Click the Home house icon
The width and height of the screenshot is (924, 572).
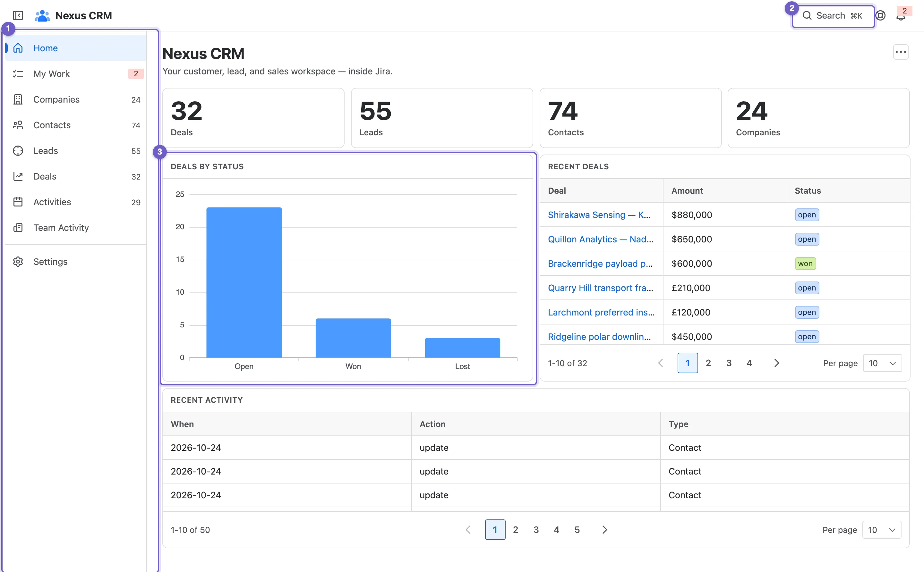point(18,48)
